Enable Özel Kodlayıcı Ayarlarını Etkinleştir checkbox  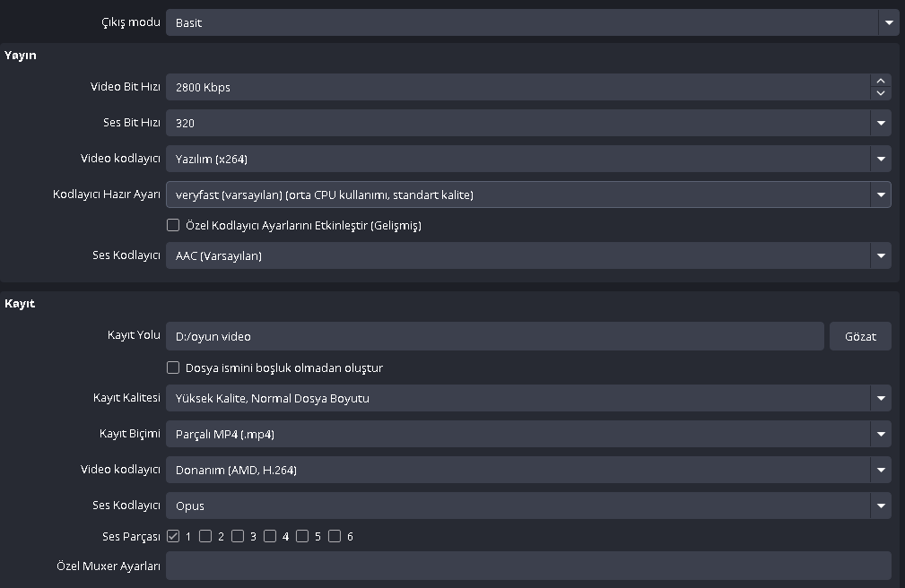point(173,225)
